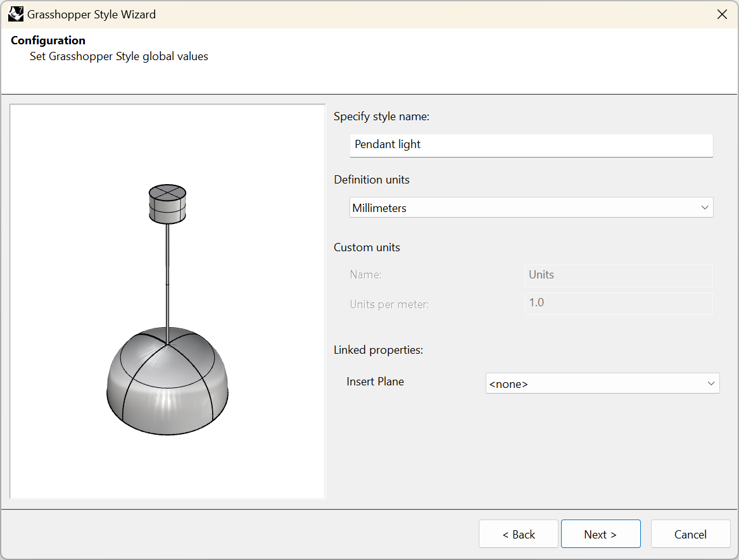Click the custom units Name field
Viewport: 739px width, 560px height.
[618, 275]
